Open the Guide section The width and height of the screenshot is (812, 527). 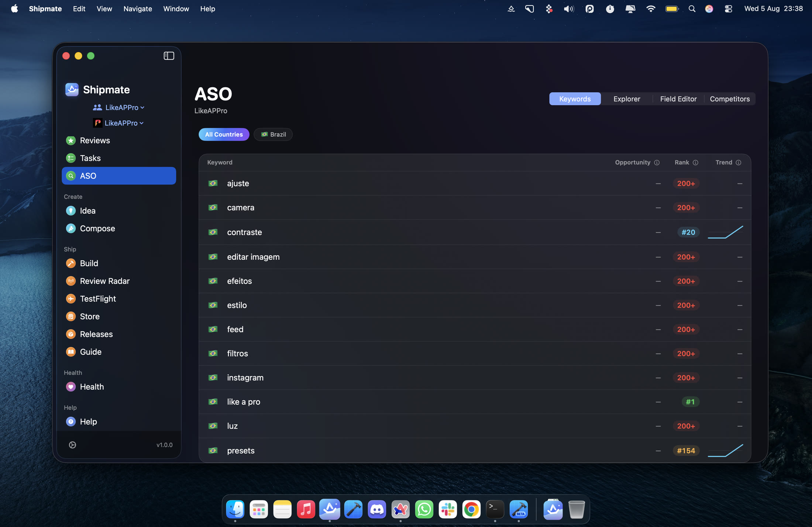coord(118,352)
